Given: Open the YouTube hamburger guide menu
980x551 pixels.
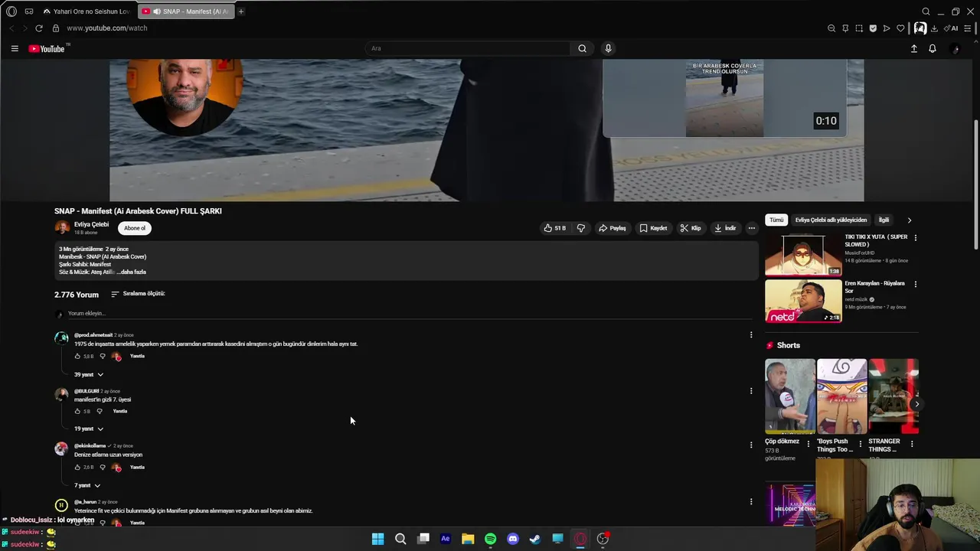Looking at the screenshot, I should 15,48.
